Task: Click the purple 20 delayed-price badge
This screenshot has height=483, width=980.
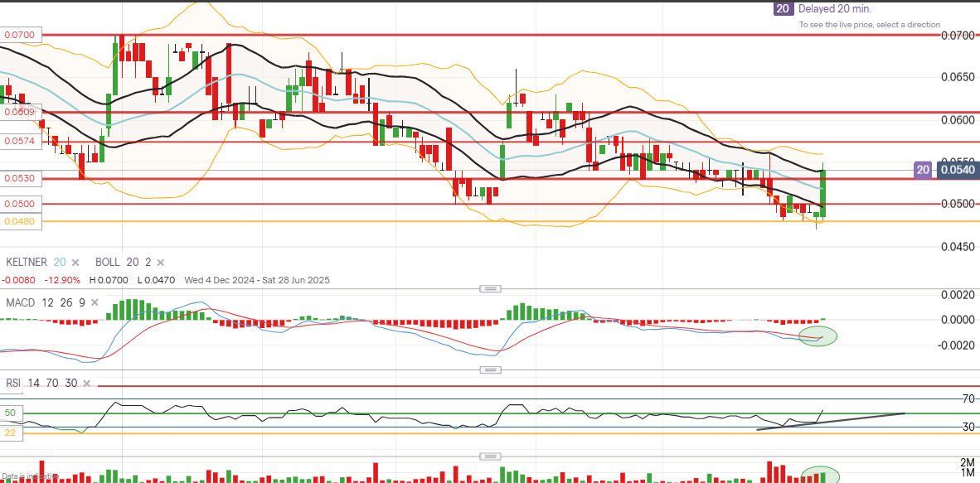Action: click(782, 9)
